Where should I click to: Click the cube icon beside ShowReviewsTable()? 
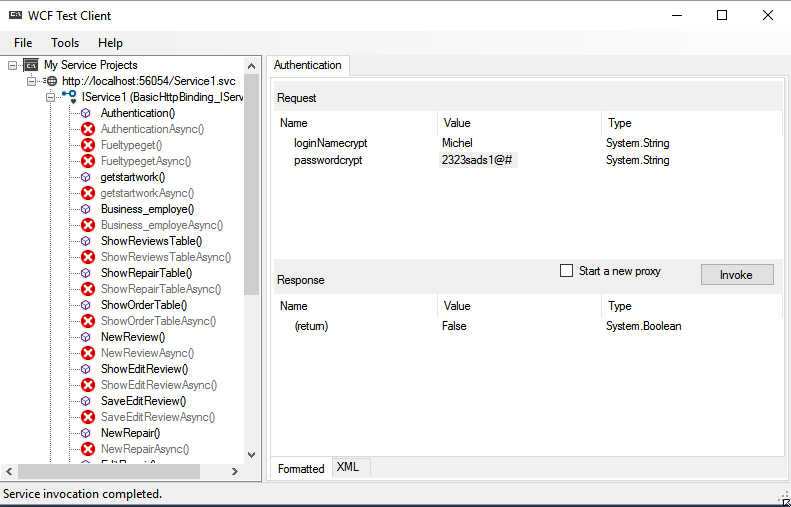pos(86,241)
